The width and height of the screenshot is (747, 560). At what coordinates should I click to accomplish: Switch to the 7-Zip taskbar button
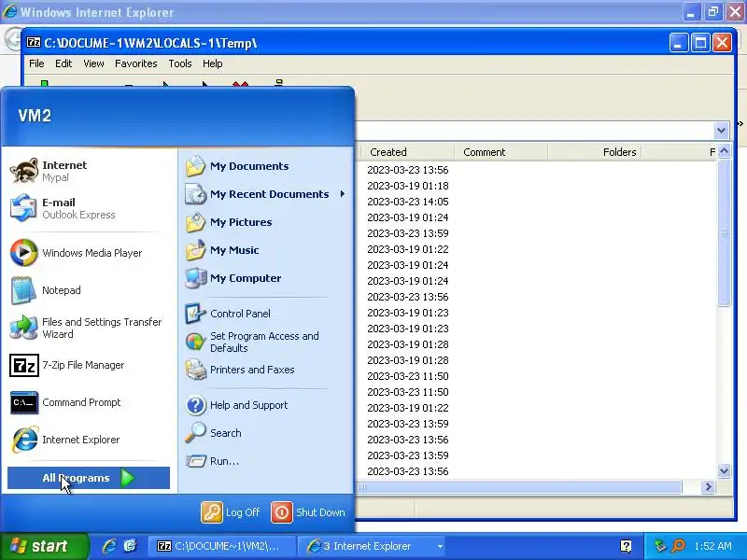[220, 546]
